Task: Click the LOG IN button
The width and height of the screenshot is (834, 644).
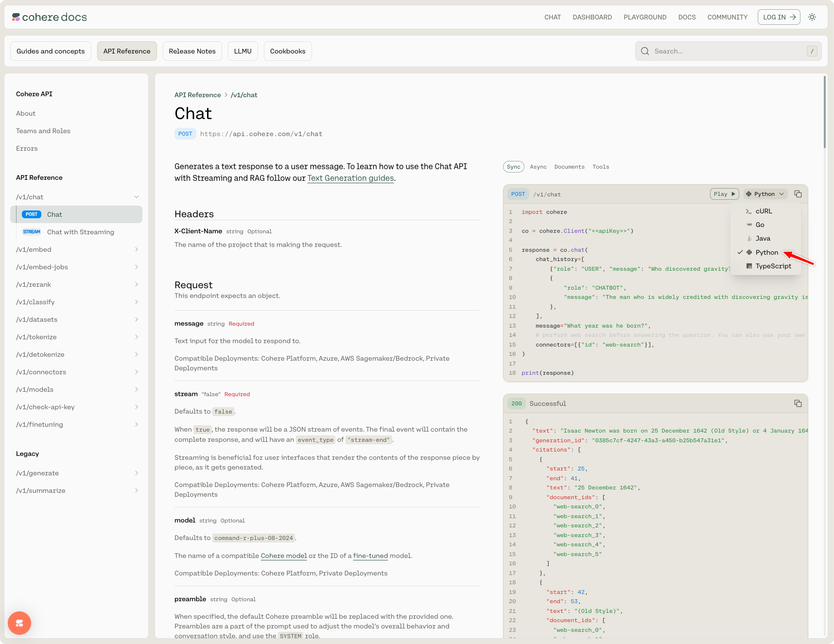Action: 779,17
